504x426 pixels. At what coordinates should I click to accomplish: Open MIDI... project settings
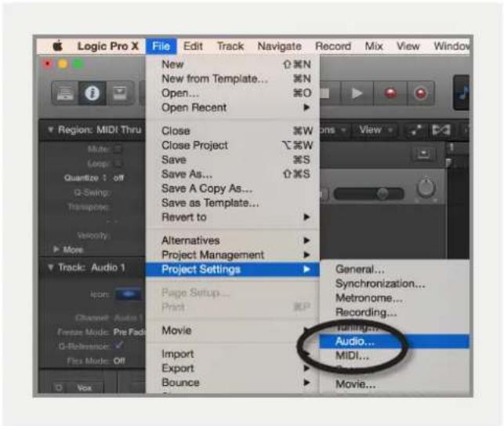(x=394, y=356)
